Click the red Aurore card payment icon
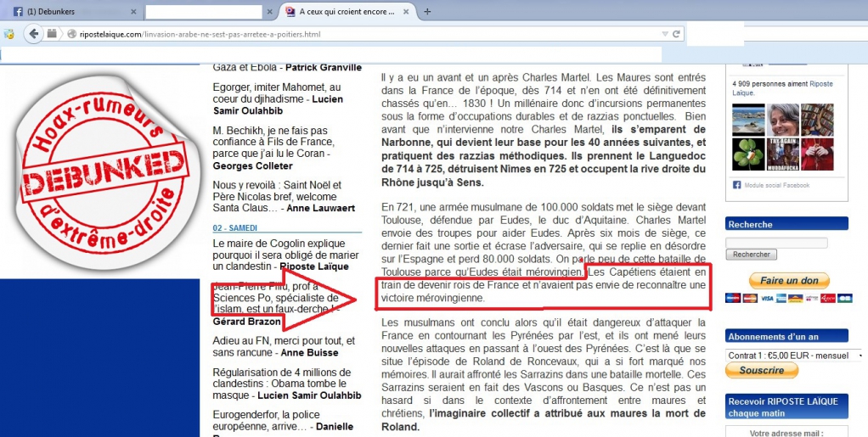The width and height of the screenshot is (868, 437). (x=828, y=298)
